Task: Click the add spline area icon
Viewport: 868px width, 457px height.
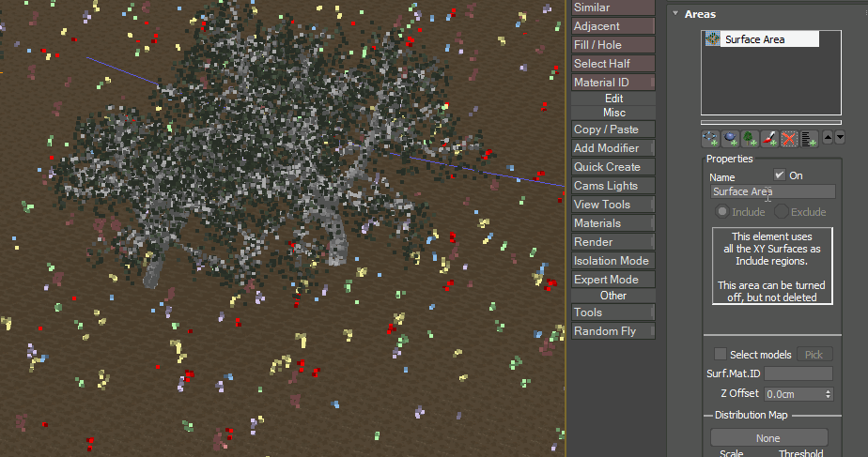Action: click(711, 139)
